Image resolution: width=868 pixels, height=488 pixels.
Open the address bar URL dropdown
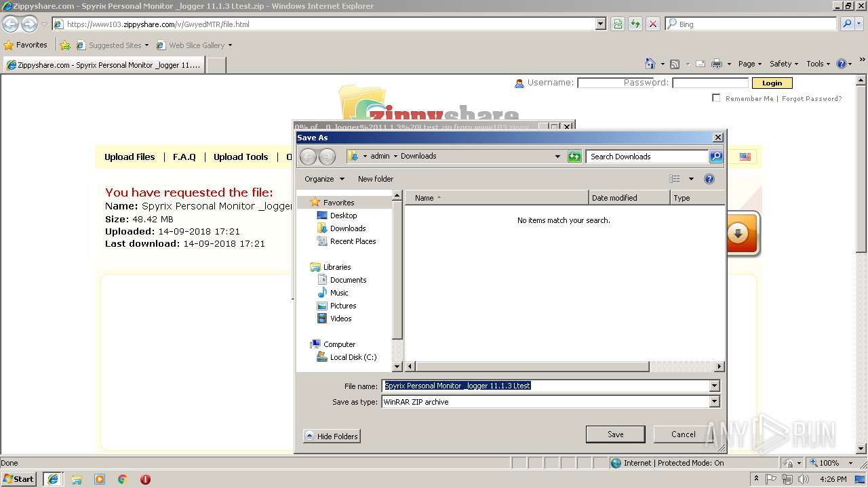pos(600,24)
